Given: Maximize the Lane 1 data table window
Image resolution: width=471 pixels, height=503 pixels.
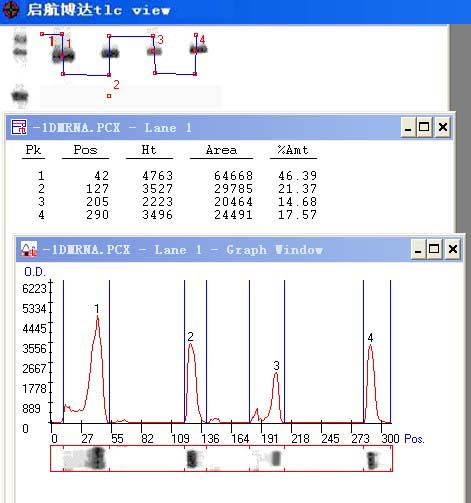Looking at the screenshot, I should pos(424,127).
